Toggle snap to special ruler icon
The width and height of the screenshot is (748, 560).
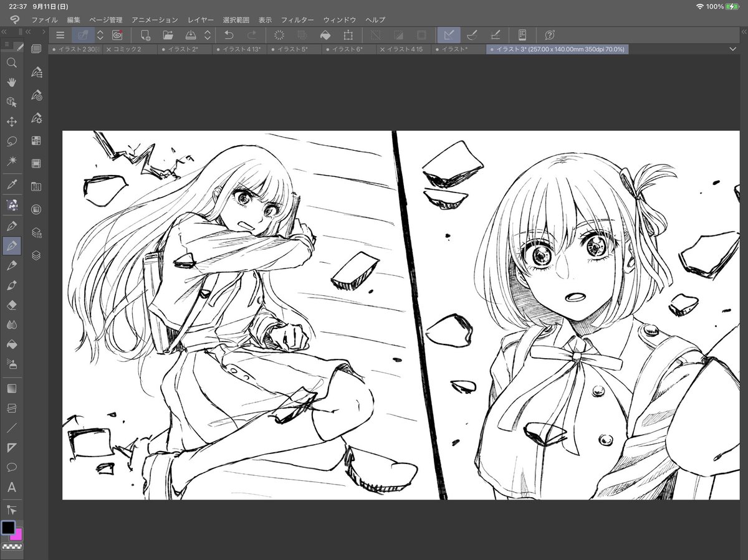[x=472, y=35]
